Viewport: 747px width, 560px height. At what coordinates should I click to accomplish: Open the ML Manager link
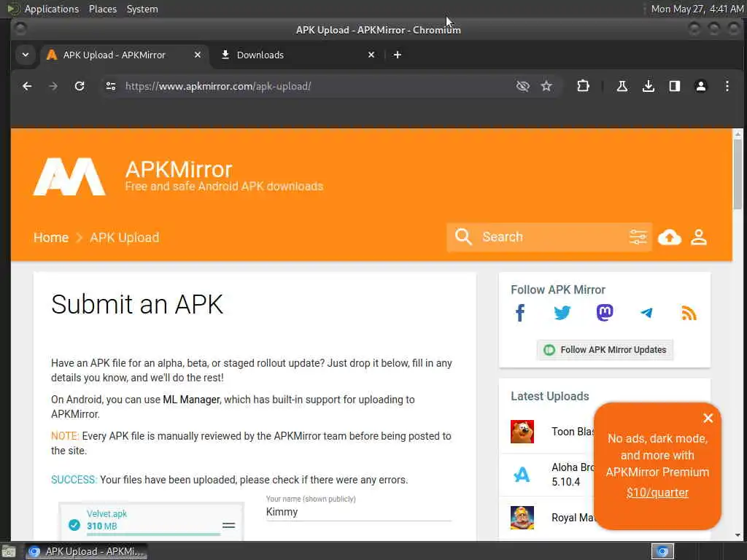192,400
